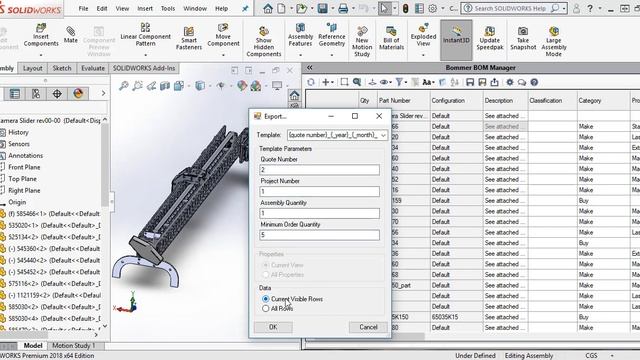This screenshot has width=640, height=360.
Task: Click the filter icon in Bommer toolbar
Action: pos(399,82)
